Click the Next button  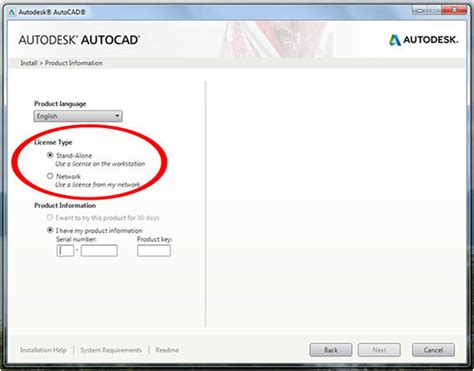[x=379, y=350]
